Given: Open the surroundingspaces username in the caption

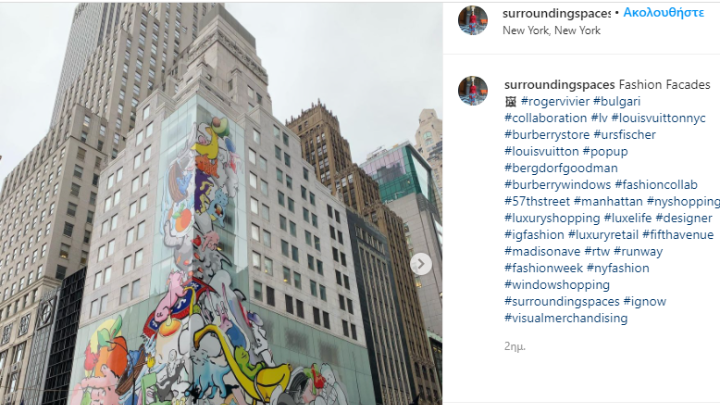Looking at the screenshot, I should click(559, 84).
